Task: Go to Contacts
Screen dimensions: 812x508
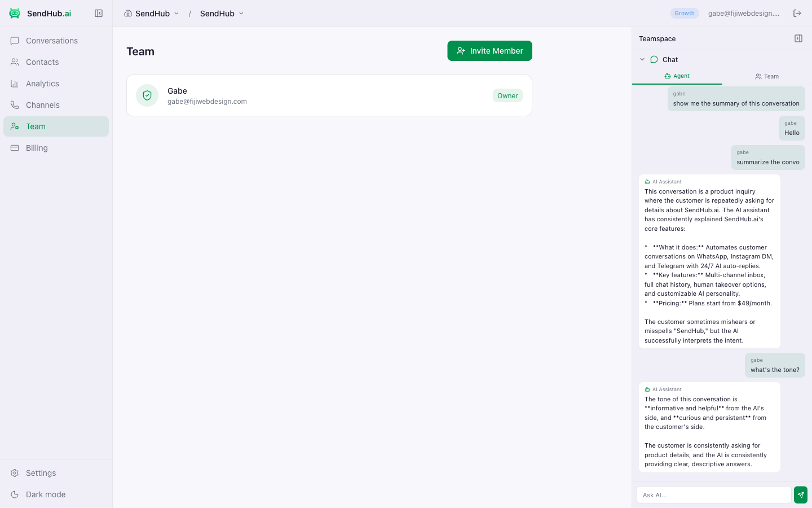Action: coord(56,62)
